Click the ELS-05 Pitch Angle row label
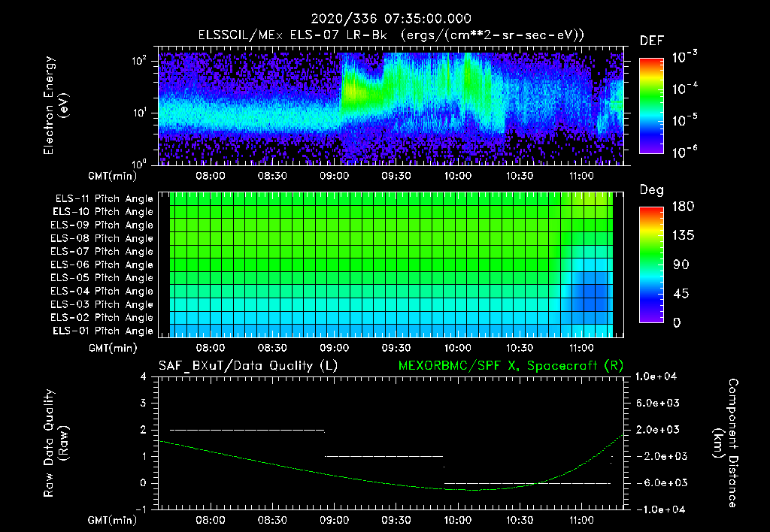 click(x=102, y=278)
